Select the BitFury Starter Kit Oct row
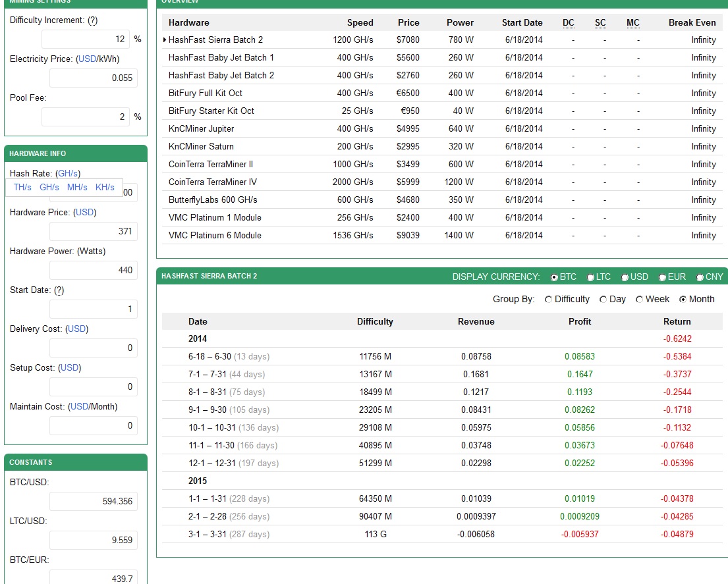The height and width of the screenshot is (584, 728). pos(442,111)
